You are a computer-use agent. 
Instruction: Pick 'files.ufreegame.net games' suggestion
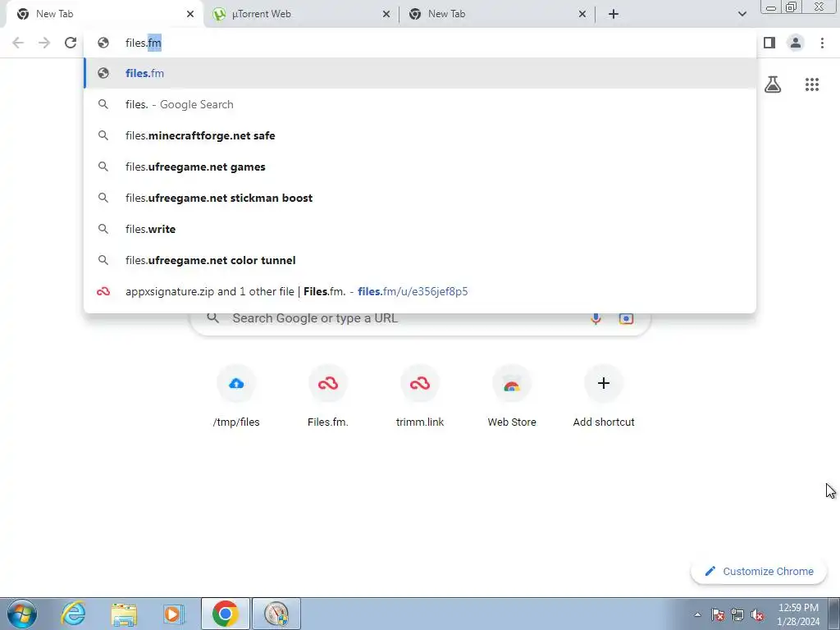point(420,167)
